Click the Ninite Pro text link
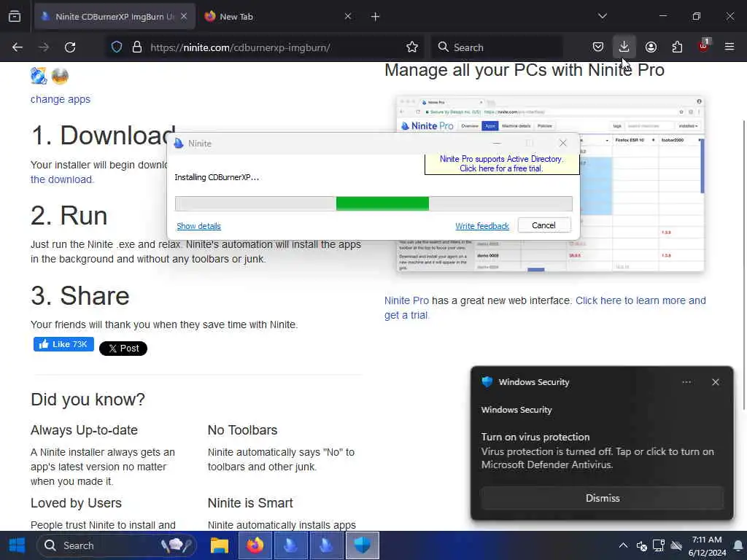The width and height of the screenshot is (747, 560). [406, 300]
